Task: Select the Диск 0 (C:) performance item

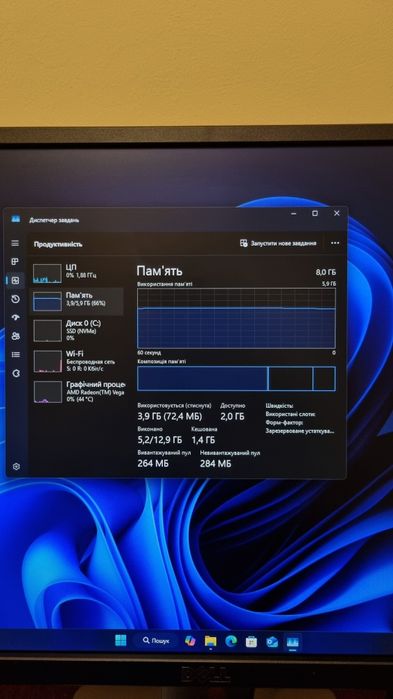Action: [76, 330]
